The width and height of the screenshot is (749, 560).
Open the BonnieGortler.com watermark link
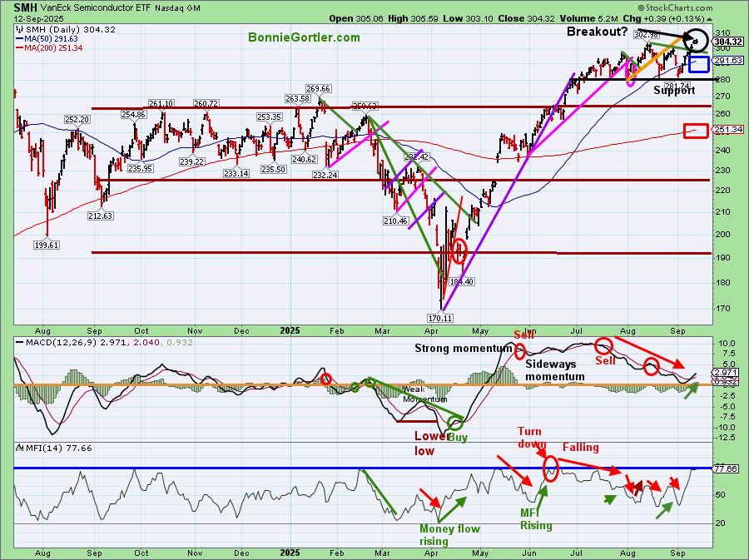point(303,37)
